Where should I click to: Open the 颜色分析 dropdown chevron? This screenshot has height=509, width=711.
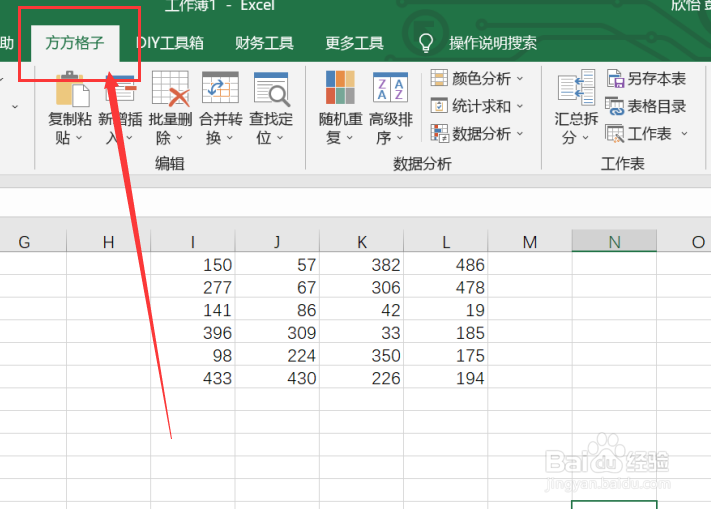coord(520,78)
